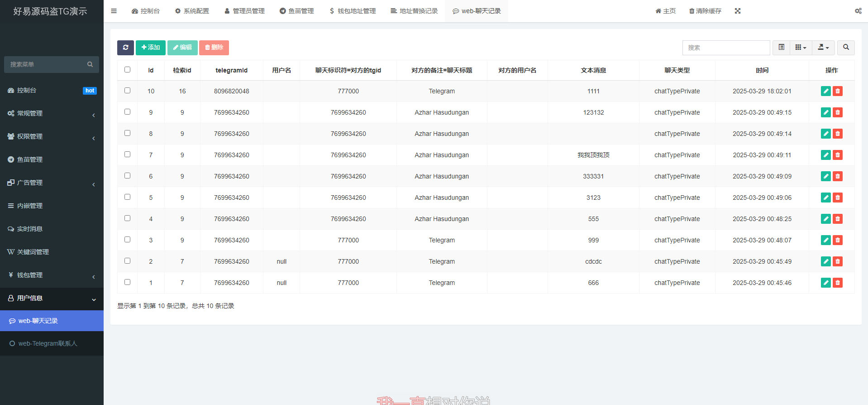Select the web-聊天记录 top tab
This screenshot has width=868, height=405.
(x=477, y=11)
